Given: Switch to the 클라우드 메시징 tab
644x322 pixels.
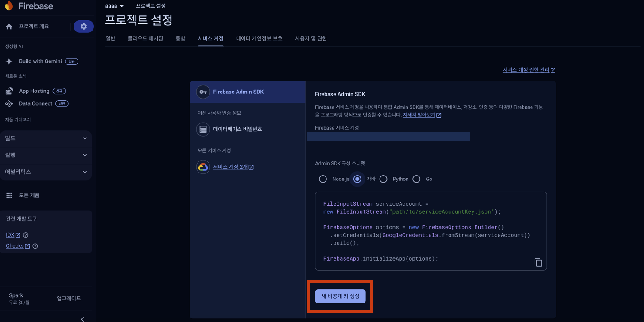Looking at the screenshot, I should (145, 38).
